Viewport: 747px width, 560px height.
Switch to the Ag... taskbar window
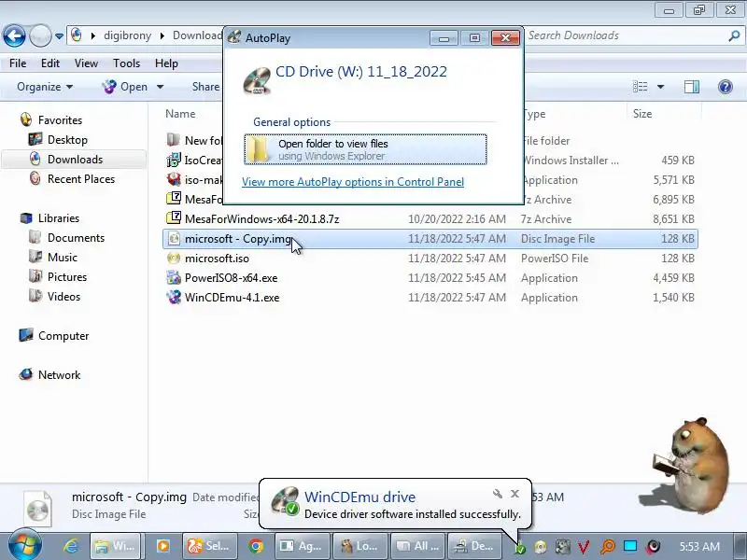click(x=302, y=546)
